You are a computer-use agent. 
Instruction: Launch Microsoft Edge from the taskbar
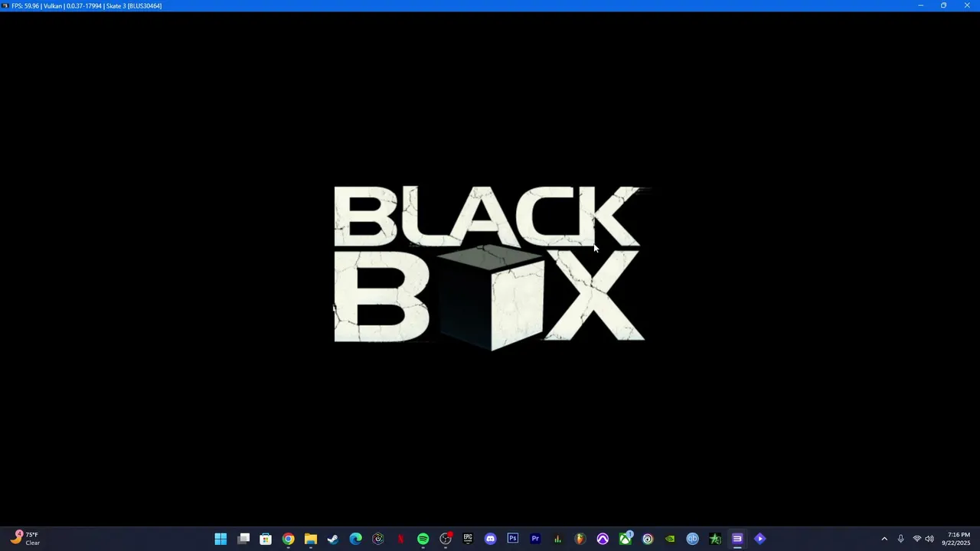coord(355,539)
